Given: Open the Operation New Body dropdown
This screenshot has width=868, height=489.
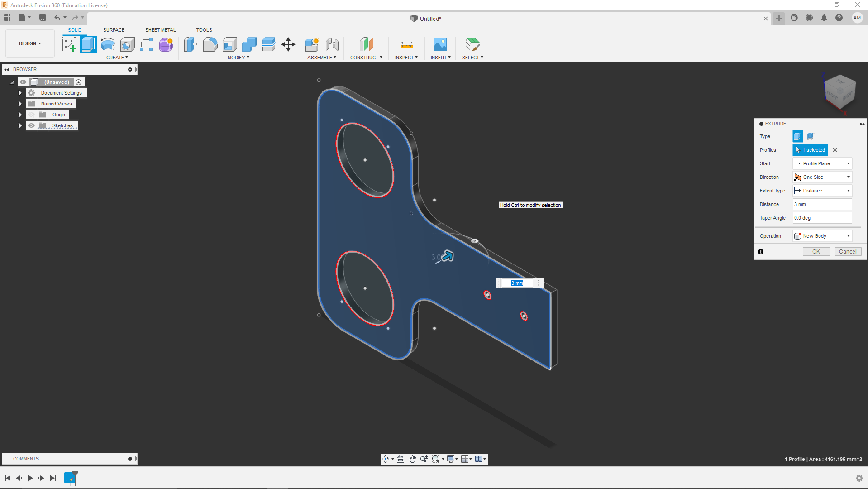Looking at the screenshot, I should (x=822, y=236).
